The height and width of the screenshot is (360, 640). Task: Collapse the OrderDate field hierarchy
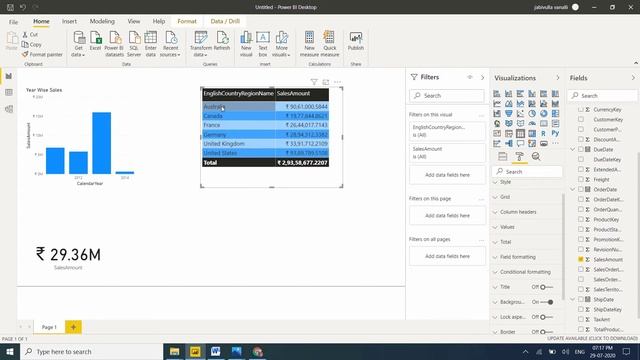pyautogui.click(x=573, y=189)
